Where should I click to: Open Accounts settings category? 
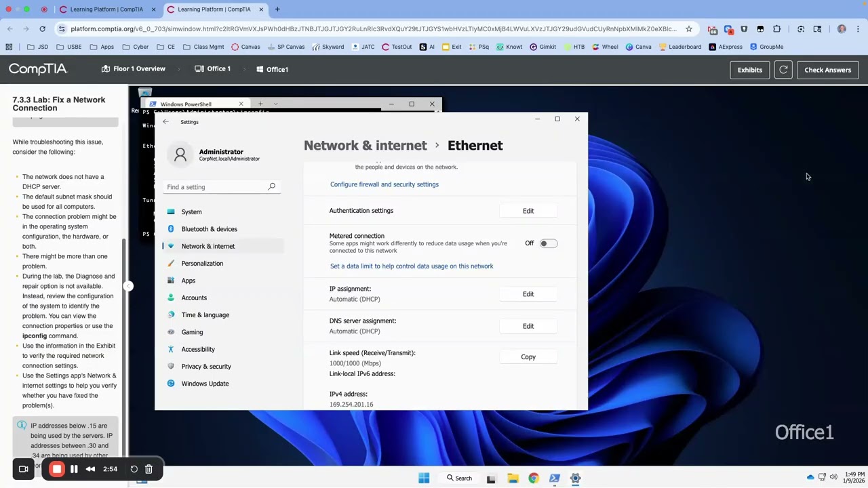coord(194,298)
